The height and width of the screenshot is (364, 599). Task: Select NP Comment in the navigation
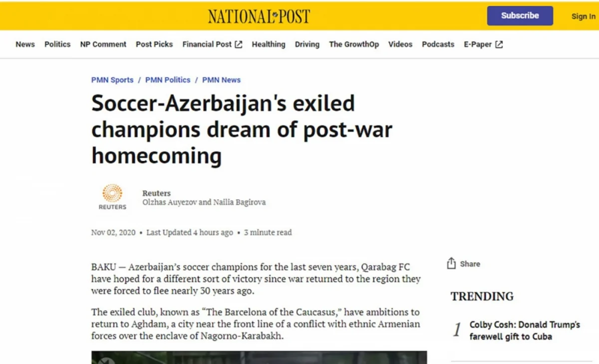pyautogui.click(x=103, y=44)
